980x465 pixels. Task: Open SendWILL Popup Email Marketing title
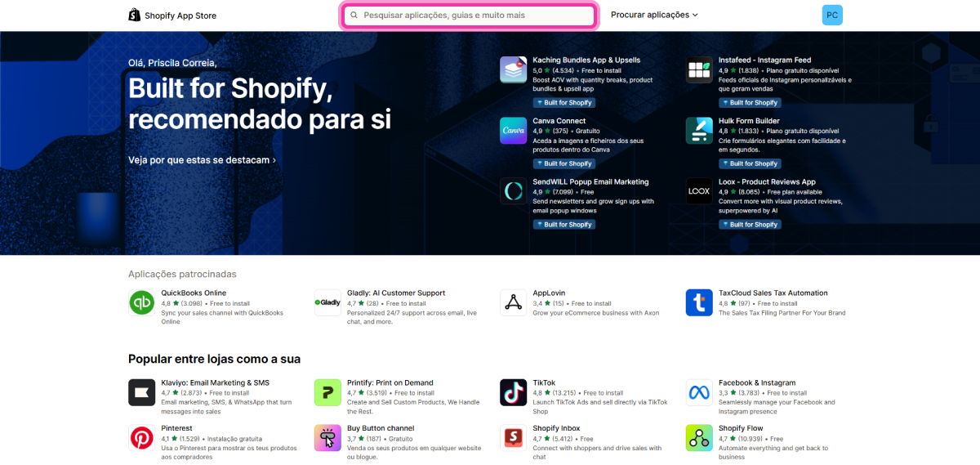[x=590, y=181]
